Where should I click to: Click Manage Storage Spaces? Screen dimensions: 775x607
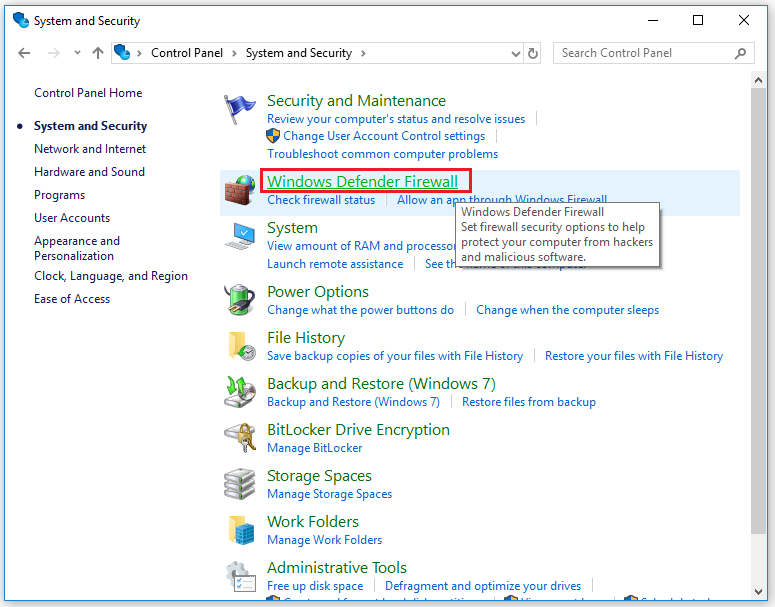coord(329,494)
